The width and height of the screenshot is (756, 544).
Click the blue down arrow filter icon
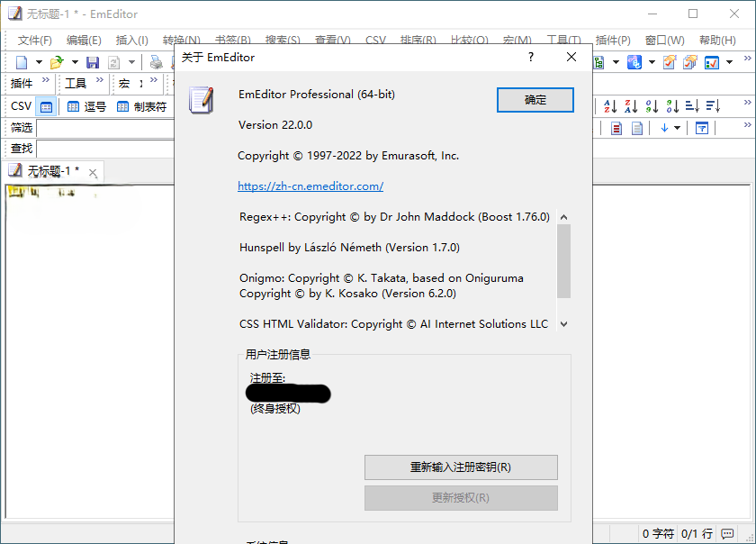point(664,128)
